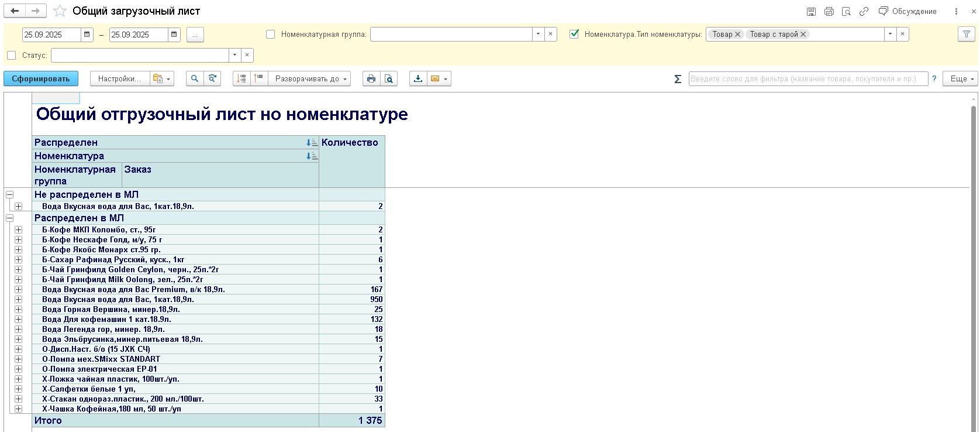Click the Сформировать button
The width and height of the screenshot is (980, 432).
pos(41,78)
